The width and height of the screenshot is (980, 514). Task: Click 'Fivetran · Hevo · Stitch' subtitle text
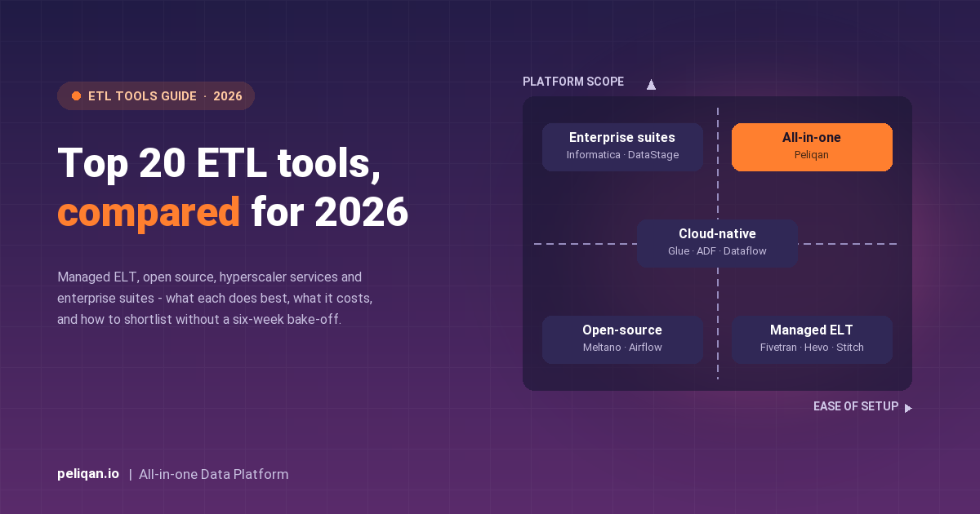click(x=812, y=348)
